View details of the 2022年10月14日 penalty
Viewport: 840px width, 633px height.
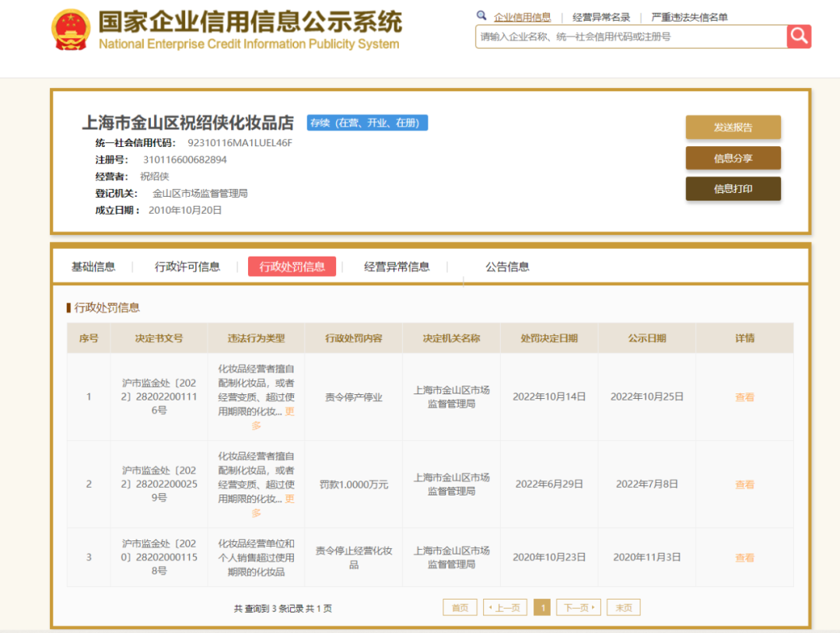pos(744,397)
